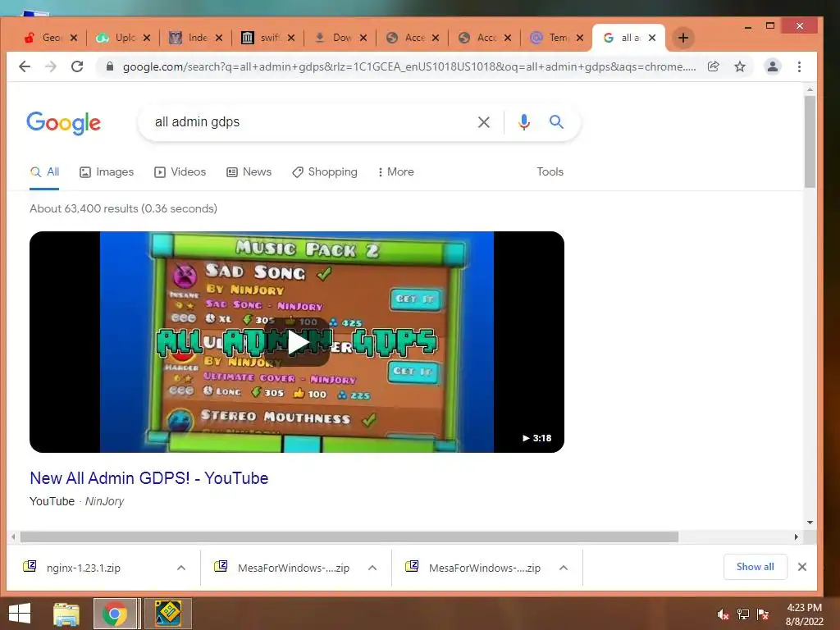Filter results by Videos

tap(180, 172)
